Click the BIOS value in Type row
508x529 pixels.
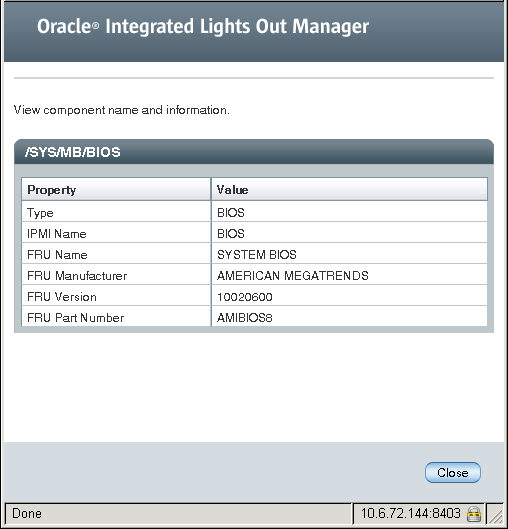(231, 213)
